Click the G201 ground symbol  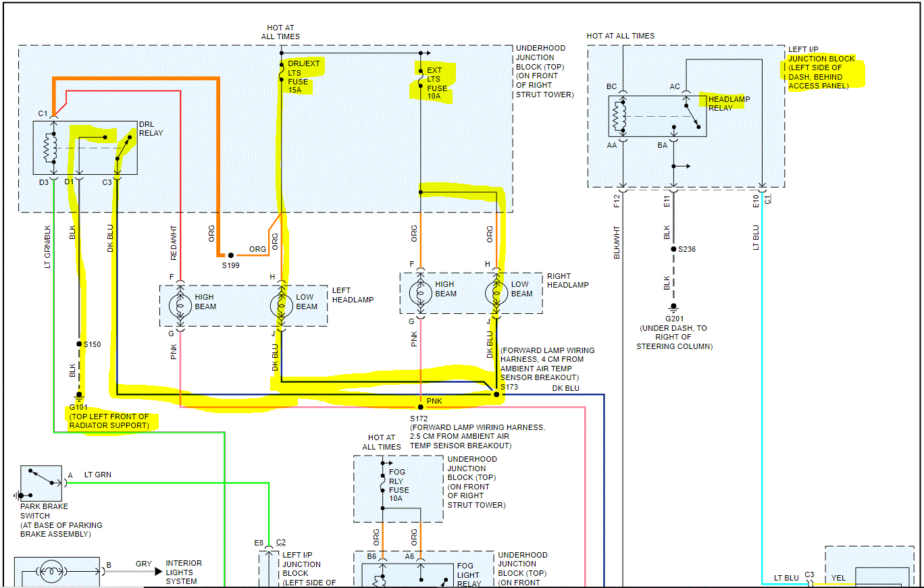pyautogui.click(x=673, y=308)
